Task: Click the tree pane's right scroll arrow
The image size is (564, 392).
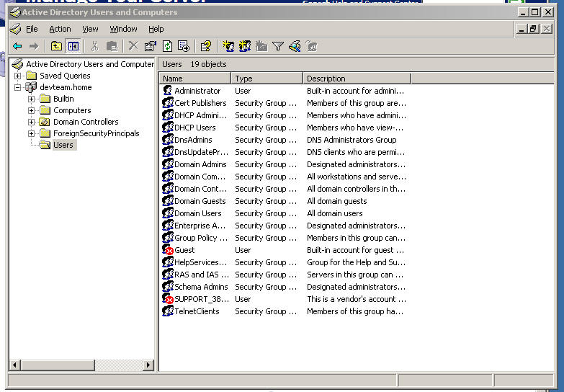Action: click(149, 365)
